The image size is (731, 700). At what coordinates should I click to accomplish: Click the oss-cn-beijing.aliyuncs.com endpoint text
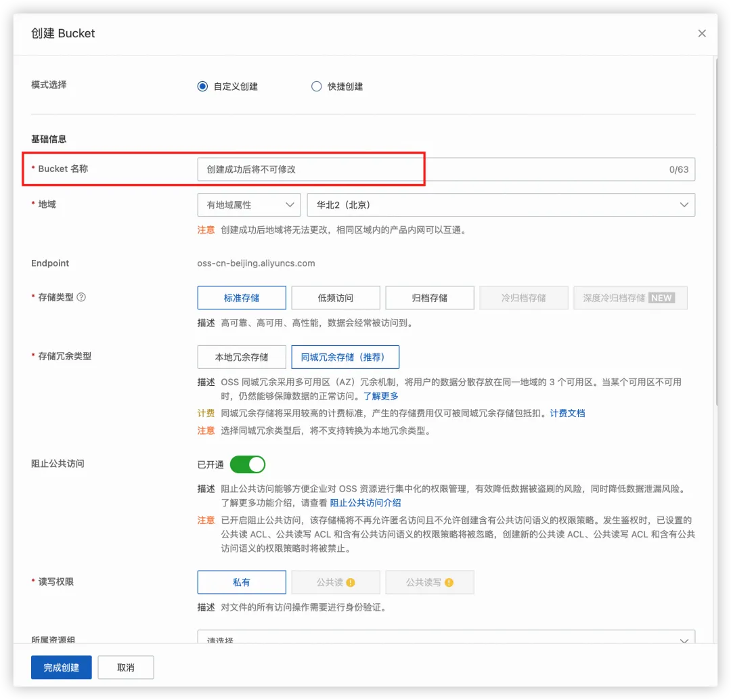(x=256, y=263)
